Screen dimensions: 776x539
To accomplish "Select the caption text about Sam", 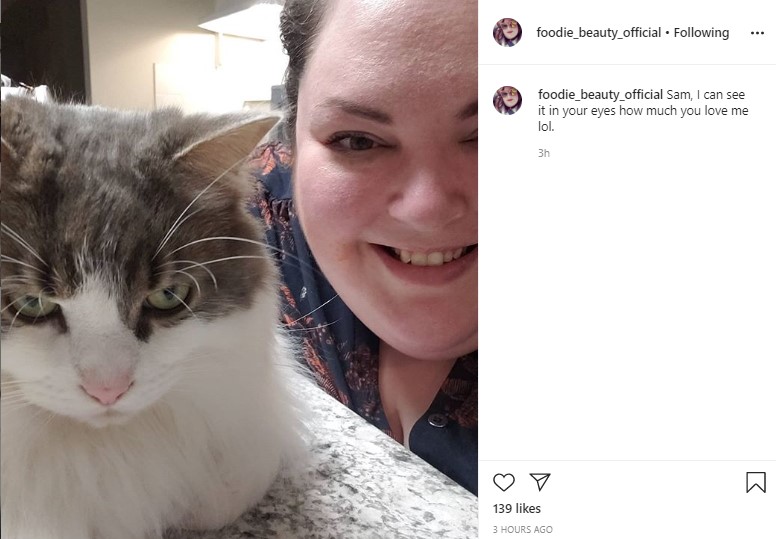I will point(643,110).
